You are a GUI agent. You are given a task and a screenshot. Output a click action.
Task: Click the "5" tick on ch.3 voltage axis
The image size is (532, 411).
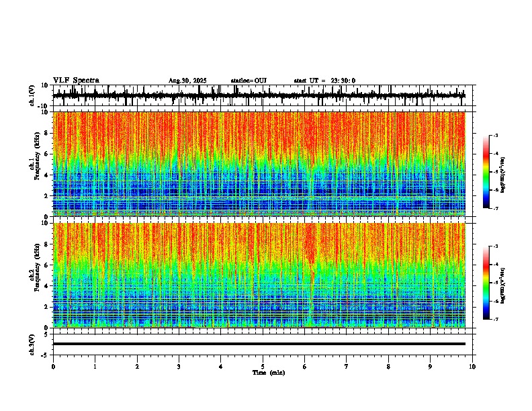47,334
